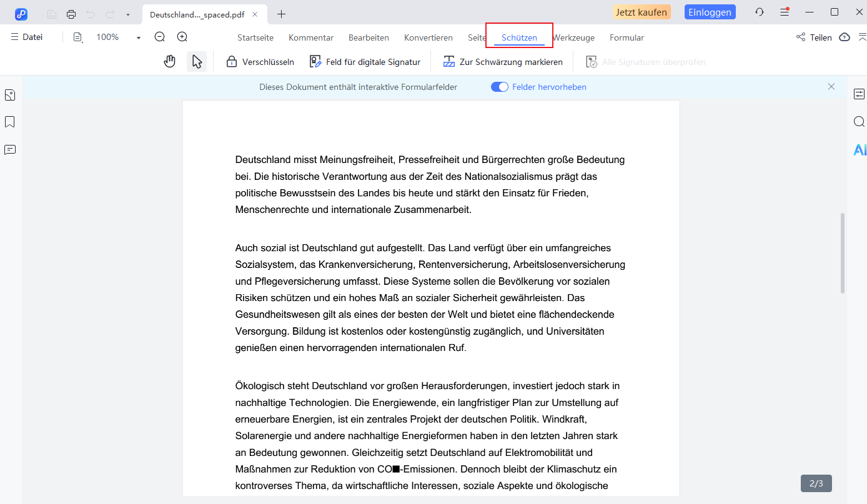The width and height of the screenshot is (867, 504).
Task: Open the Konvertieren ribbon tab
Action: click(428, 37)
